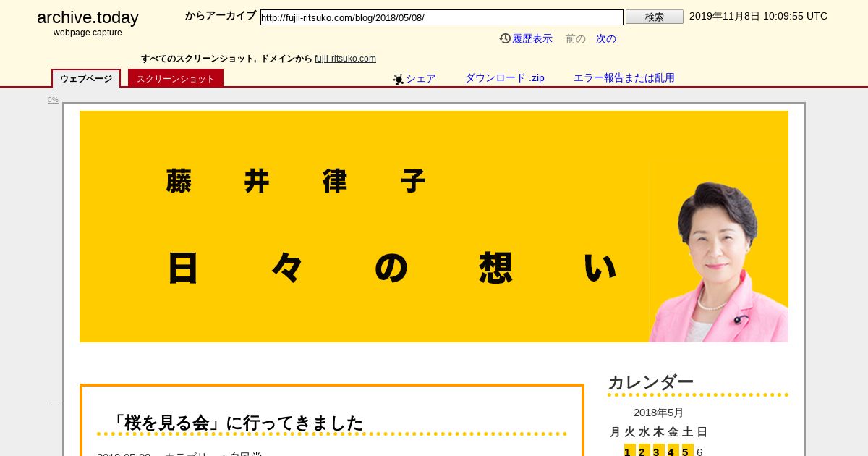Click the シェア share link

point(420,78)
